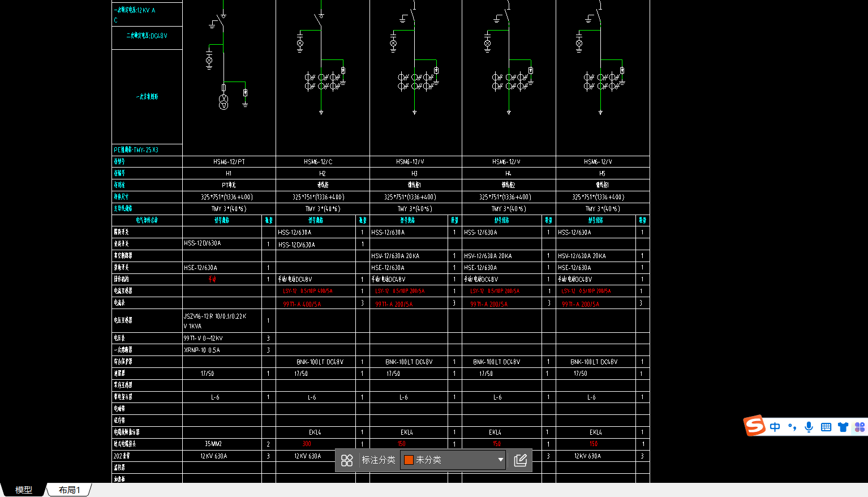This screenshot has width=868, height=497.
Task: Select the HSM6-12/PT cabinet model text
Action: pos(229,162)
